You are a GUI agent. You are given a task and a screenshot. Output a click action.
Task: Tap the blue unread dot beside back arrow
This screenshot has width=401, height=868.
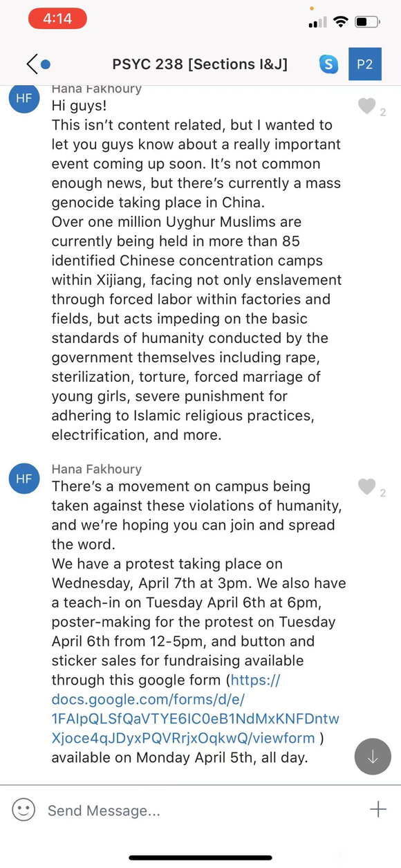(46, 65)
